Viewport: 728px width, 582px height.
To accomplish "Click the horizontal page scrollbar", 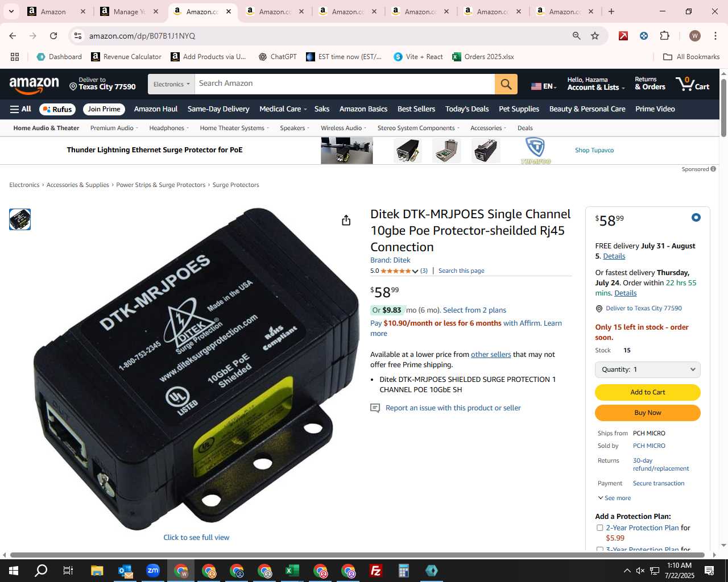I will [x=357, y=555].
